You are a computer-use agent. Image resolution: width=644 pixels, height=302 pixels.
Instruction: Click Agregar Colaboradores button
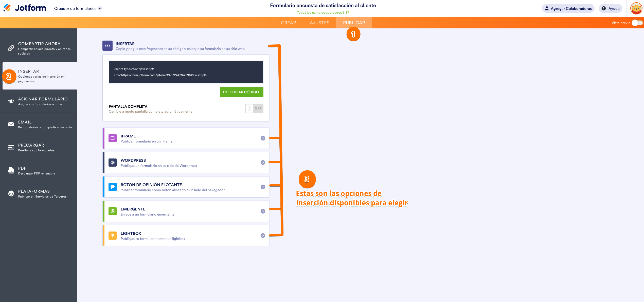pos(568,8)
